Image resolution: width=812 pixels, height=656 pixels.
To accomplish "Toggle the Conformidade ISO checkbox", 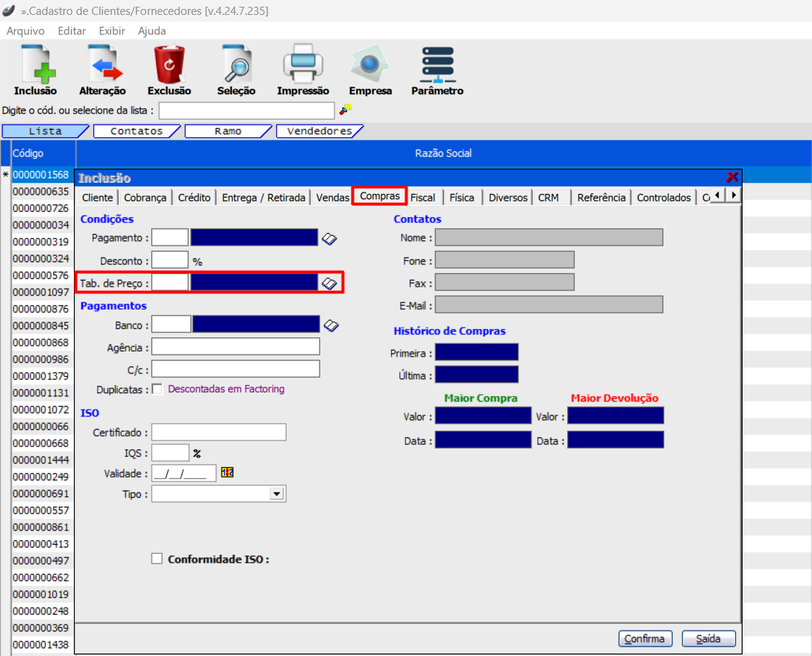I will coord(157,559).
